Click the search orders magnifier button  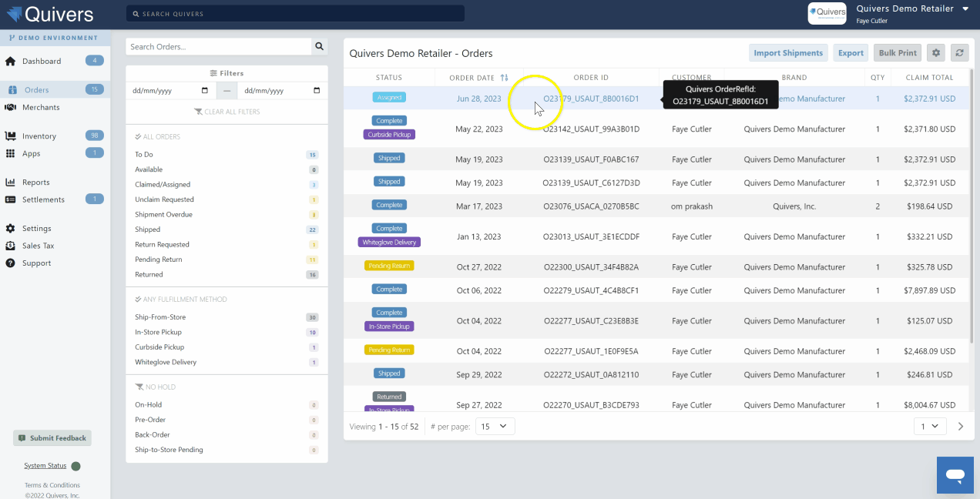319,47
